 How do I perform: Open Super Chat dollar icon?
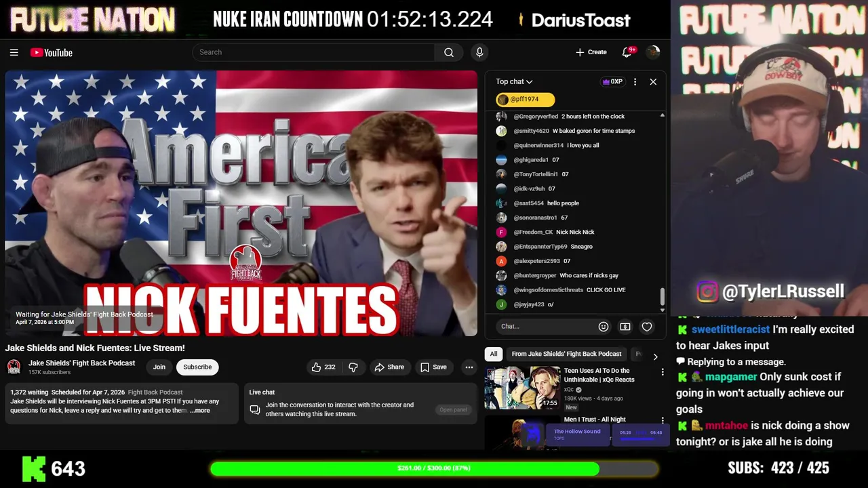[625, 327]
